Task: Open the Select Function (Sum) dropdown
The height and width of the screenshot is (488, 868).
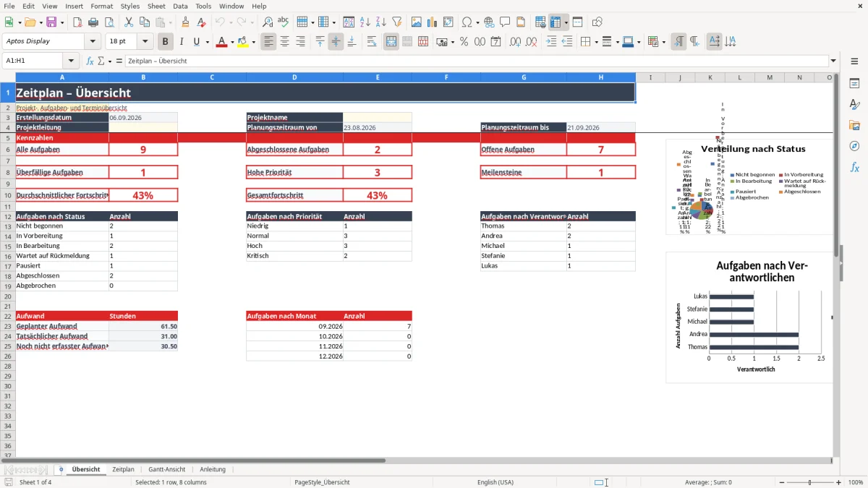Action: pyautogui.click(x=109, y=61)
